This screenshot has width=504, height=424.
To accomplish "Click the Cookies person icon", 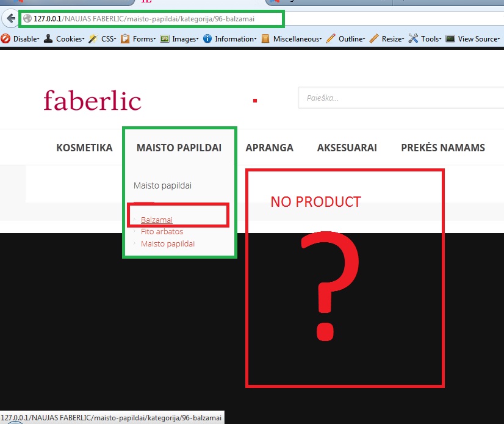I will tap(48, 38).
